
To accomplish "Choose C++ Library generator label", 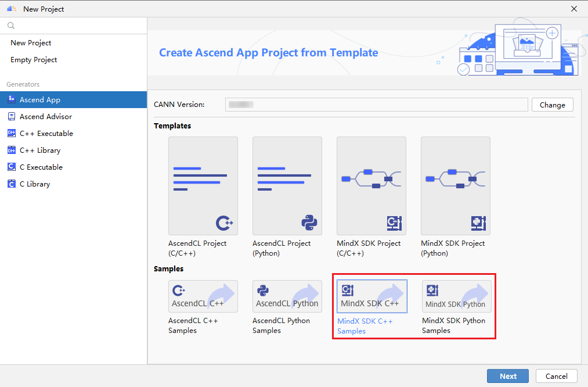I will (40, 150).
